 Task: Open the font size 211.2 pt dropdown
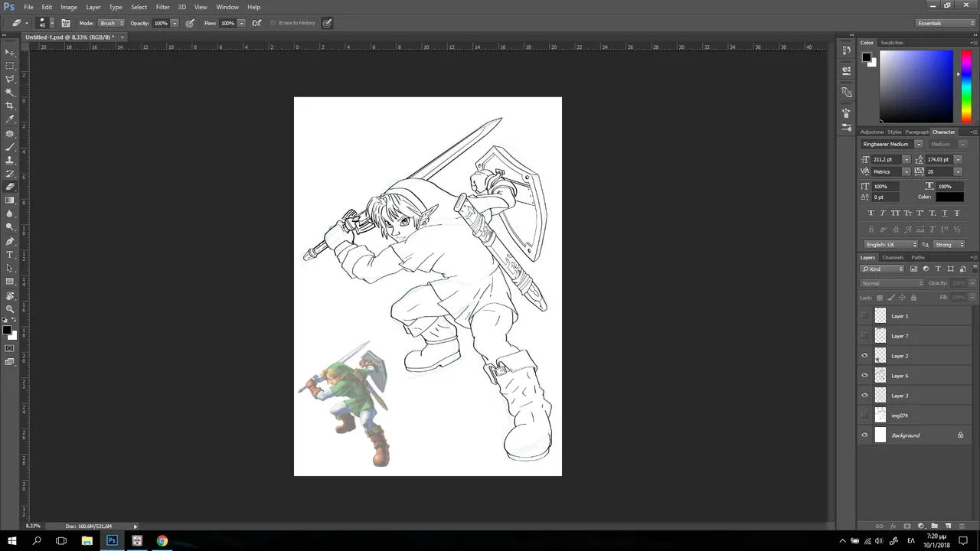tap(906, 159)
